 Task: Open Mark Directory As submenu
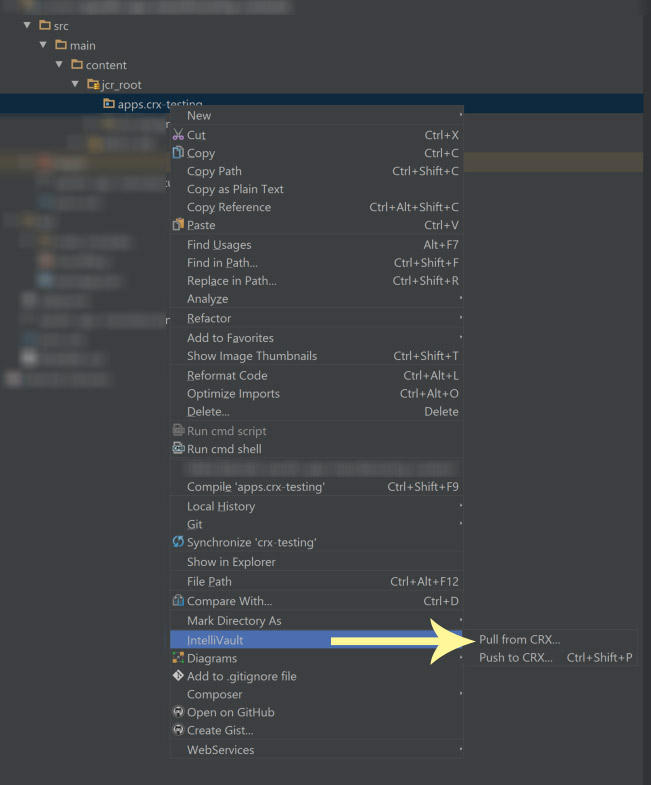click(316, 621)
